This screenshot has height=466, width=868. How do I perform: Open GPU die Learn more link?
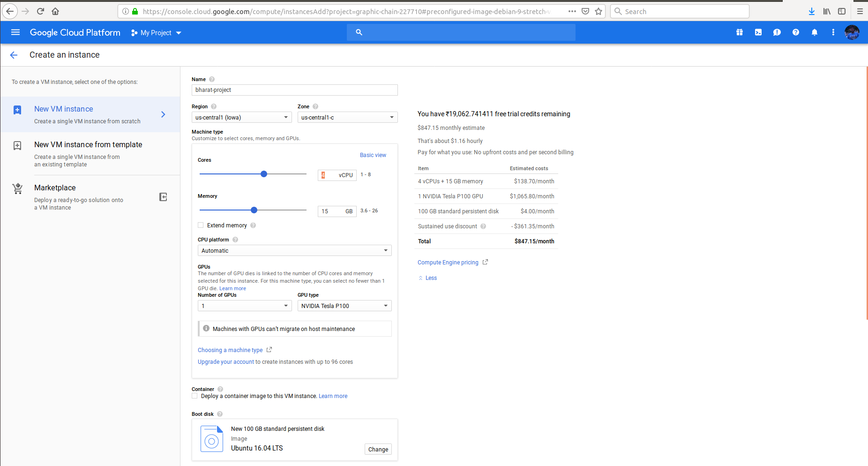click(232, 288)
